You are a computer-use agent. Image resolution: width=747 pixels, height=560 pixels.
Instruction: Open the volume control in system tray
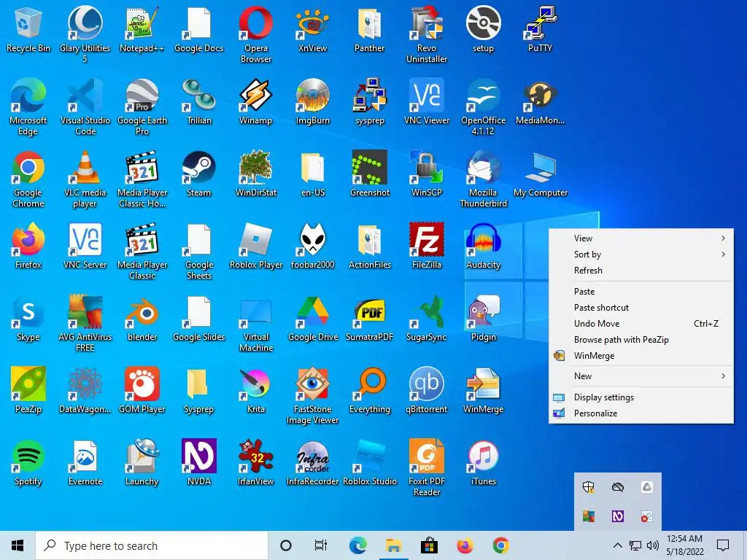coord(653,545)
